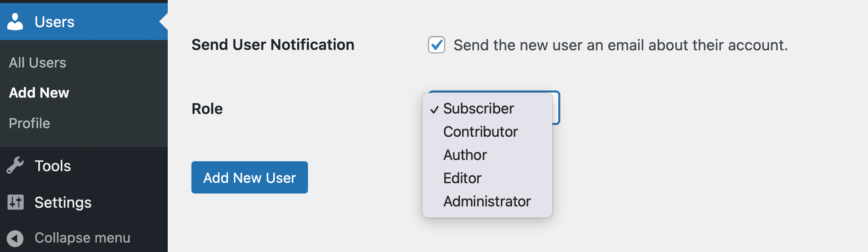Image resolution: width=868 pixels, height=252 pixels.
Task: Select Subscriber in the Role dropdown
Action: (x=478, y=108)
